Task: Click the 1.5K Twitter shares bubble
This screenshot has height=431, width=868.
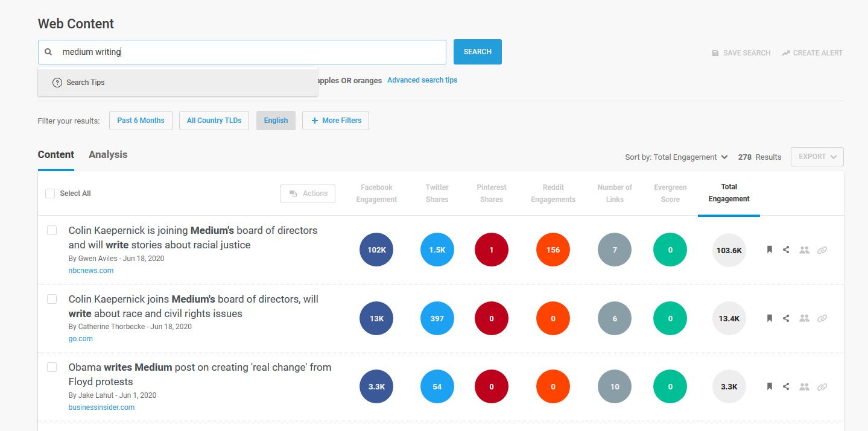Action: coord(437,250)
